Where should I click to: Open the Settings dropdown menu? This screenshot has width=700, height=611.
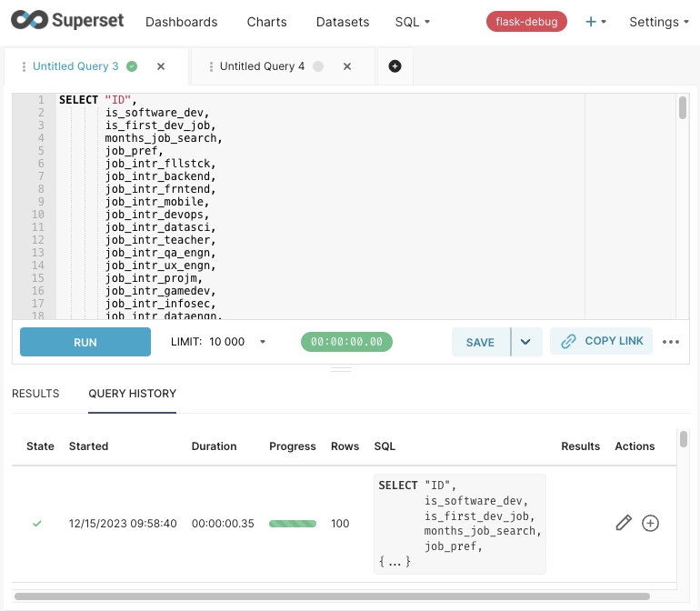(659, 22)
